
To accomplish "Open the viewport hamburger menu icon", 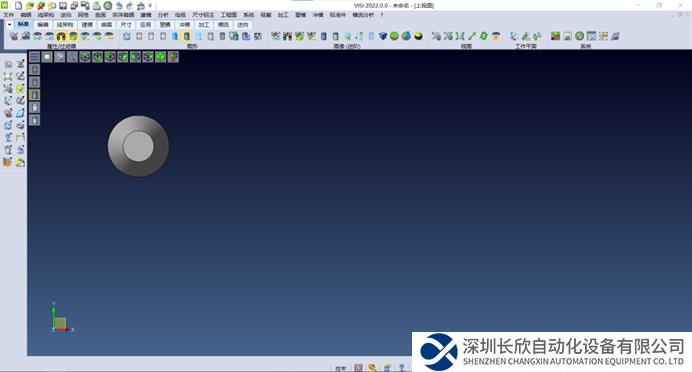I will pos(34,57).
